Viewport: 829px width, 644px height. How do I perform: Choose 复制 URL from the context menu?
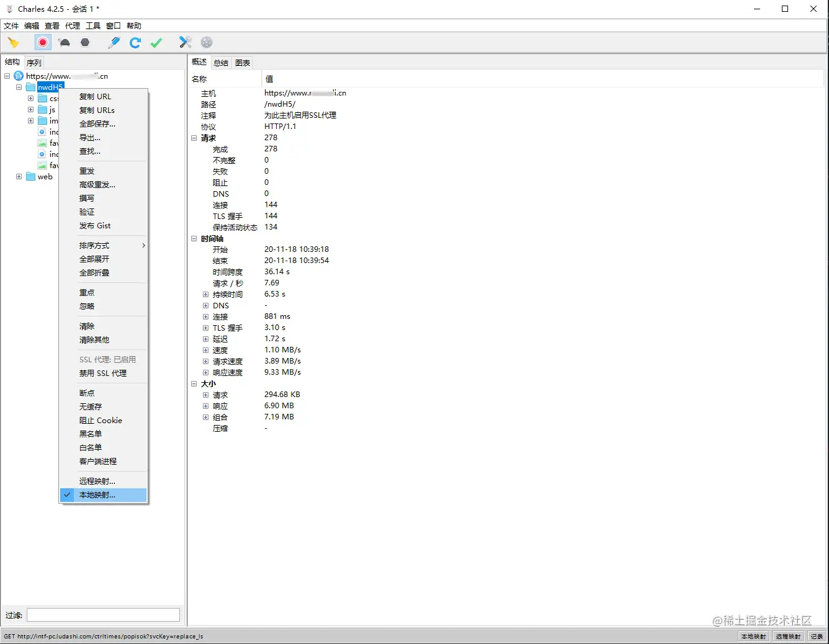click(104, 97)
